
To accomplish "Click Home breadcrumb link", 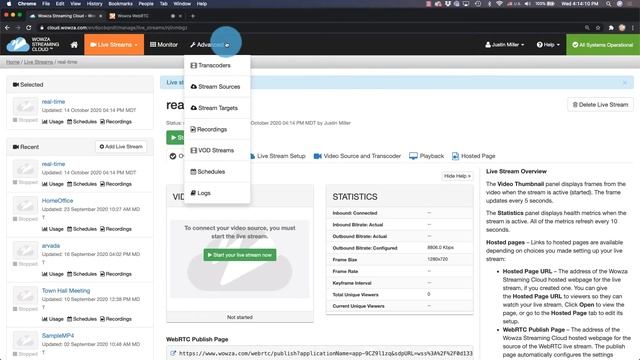I will point(13,62).
